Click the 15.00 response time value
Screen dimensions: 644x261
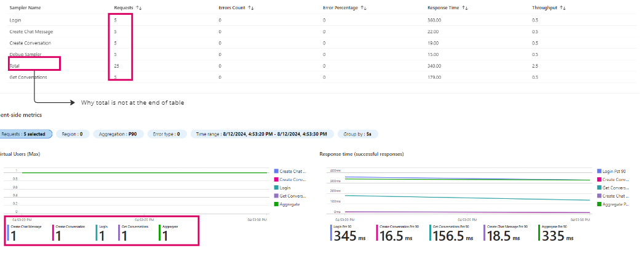coord(432,55)
